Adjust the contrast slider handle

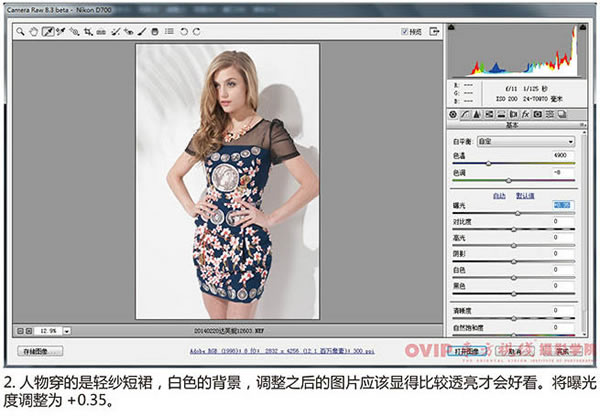pyautogui.click(x=514, y=229)
